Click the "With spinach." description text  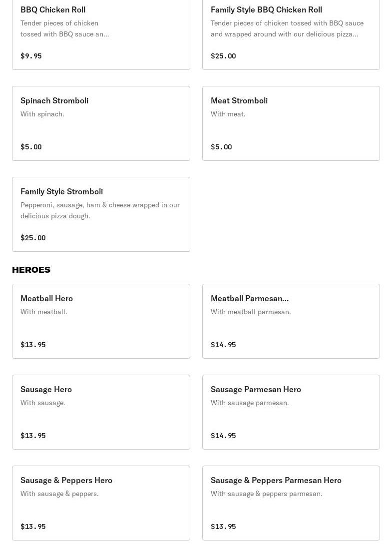pyautogui.click(x=42, y=114)
